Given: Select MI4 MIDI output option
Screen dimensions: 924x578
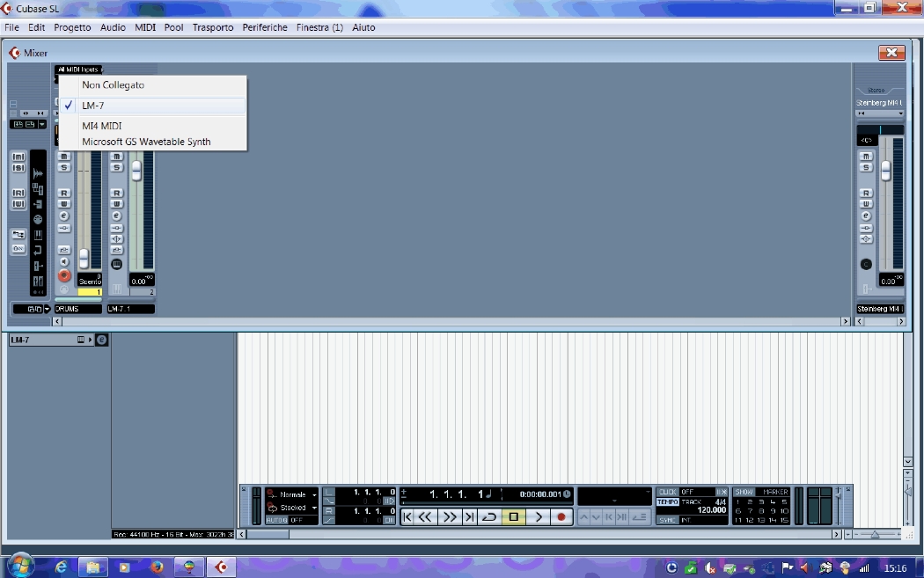Looking at the screenshot, I should (152, 126).
